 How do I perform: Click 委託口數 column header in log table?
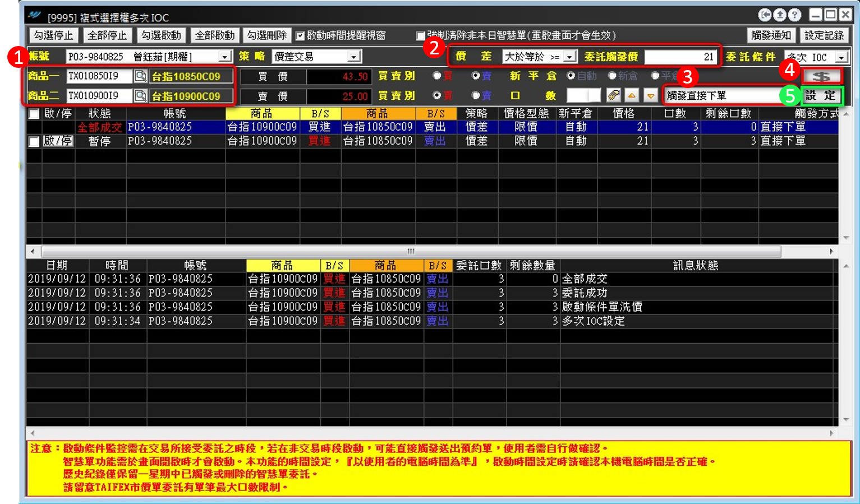click(x=479, y=266)
